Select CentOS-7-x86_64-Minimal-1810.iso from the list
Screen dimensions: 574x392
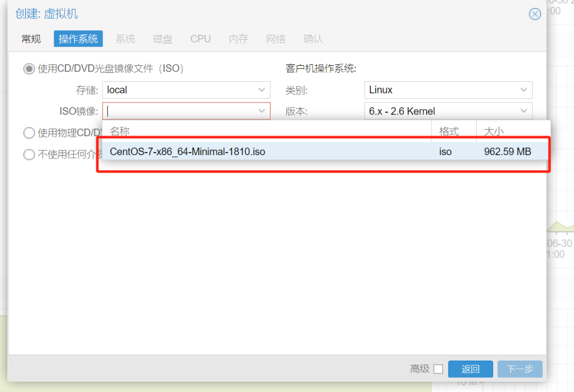325,151
